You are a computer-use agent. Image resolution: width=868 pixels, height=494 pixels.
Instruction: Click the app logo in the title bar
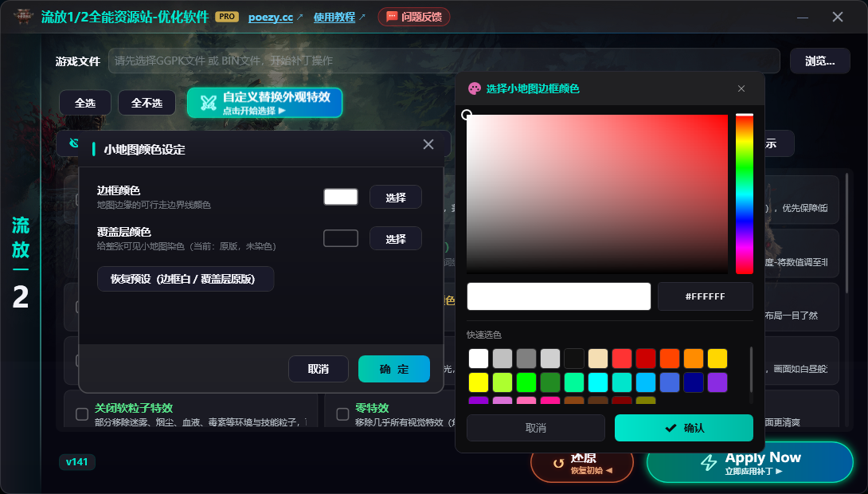click(24, 16)
